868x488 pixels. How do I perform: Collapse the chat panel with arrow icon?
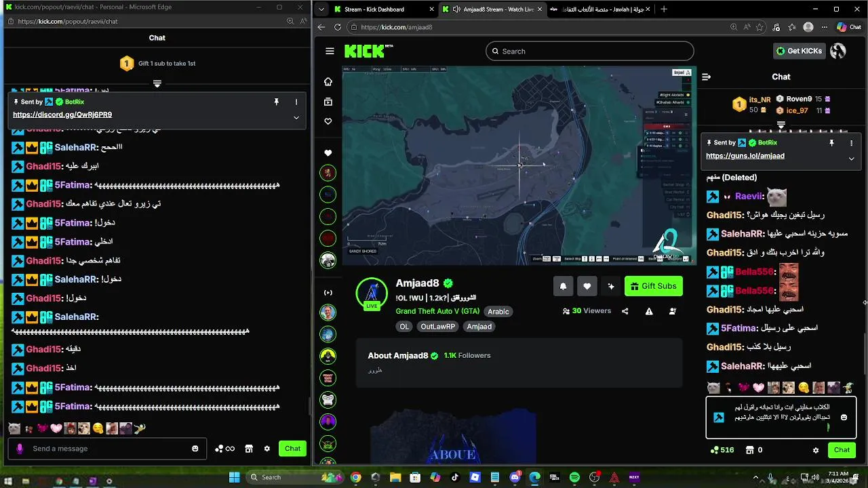[706, 77]
